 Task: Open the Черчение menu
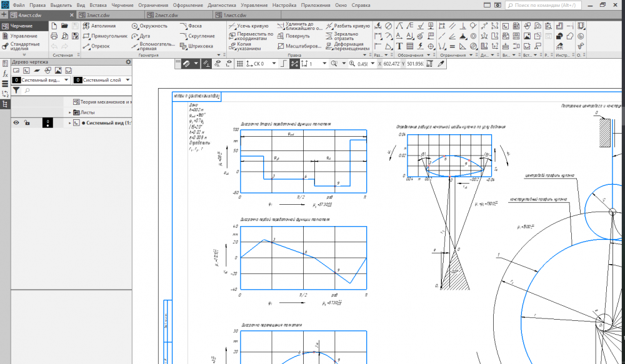122,5
